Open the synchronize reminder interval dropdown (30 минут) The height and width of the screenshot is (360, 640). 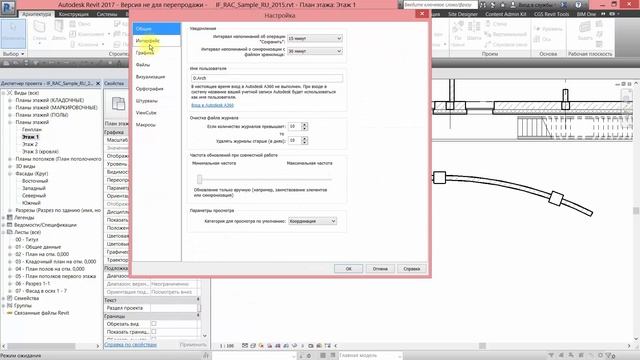pos(314,51)
